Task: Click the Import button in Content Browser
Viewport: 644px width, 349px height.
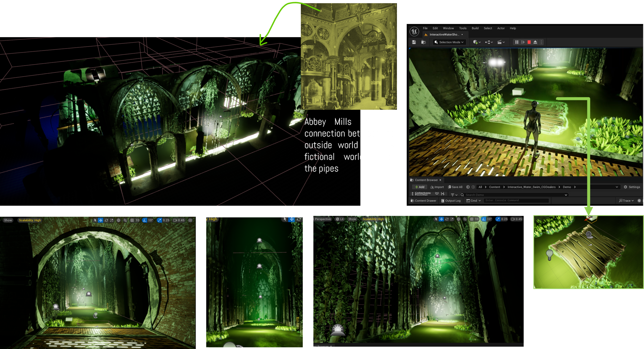Action: [x=437, y=187]
